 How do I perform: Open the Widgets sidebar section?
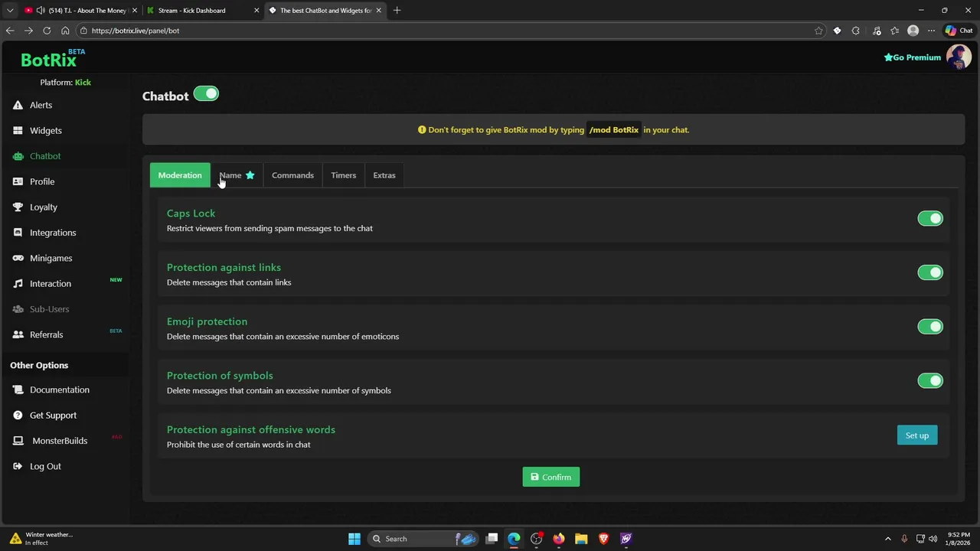coord(45,131)
